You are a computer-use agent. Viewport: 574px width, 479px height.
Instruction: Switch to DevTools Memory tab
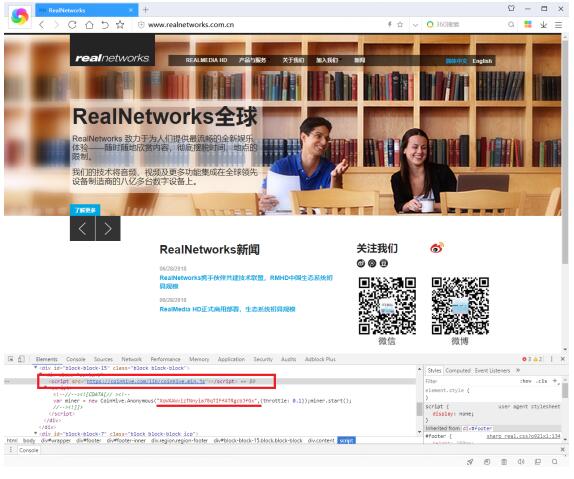click(199, 359)
